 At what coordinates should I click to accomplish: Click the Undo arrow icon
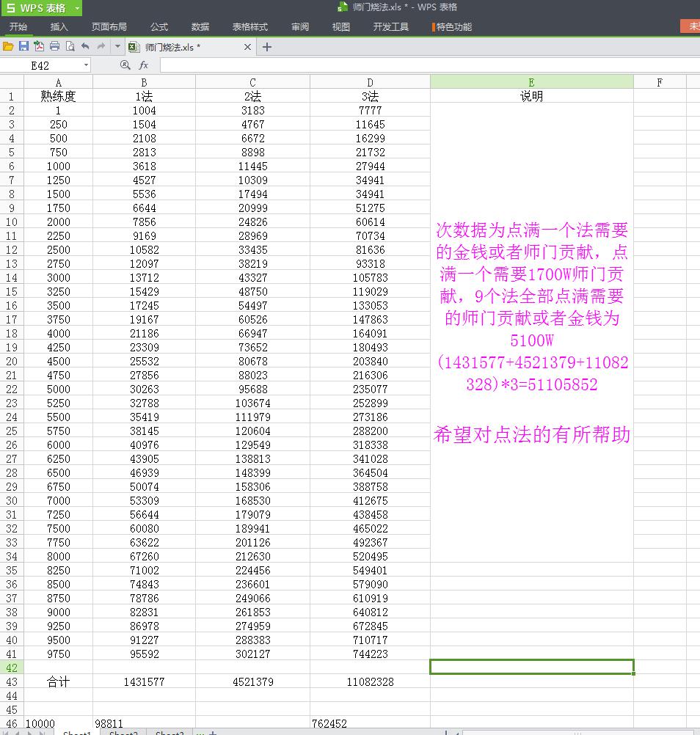click(x=85, y=46)
